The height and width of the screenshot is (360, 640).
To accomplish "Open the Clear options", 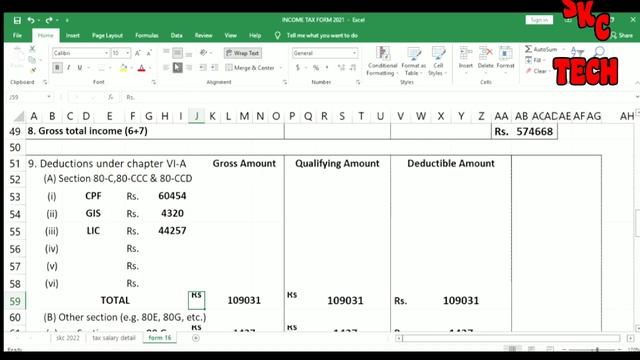I will 537,71.
